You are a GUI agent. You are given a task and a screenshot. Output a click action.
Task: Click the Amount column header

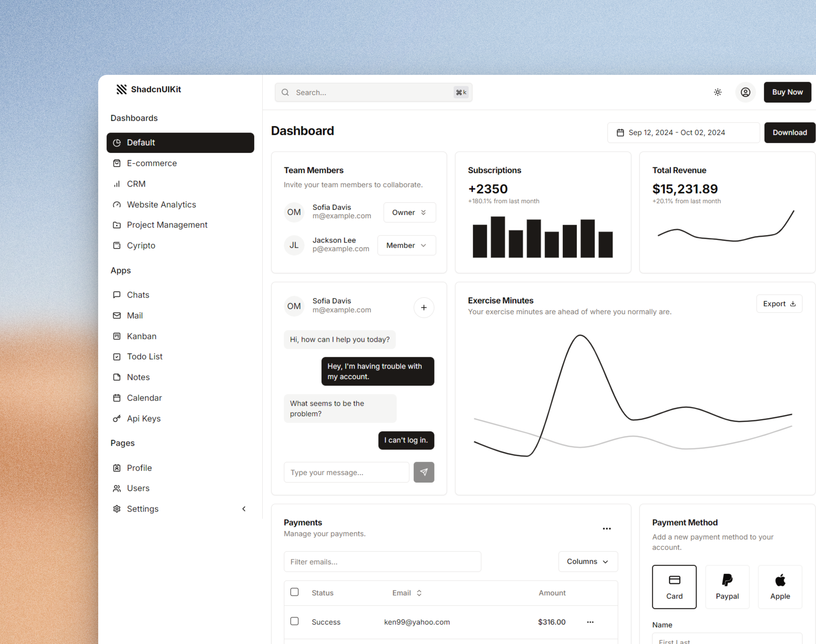552,593
